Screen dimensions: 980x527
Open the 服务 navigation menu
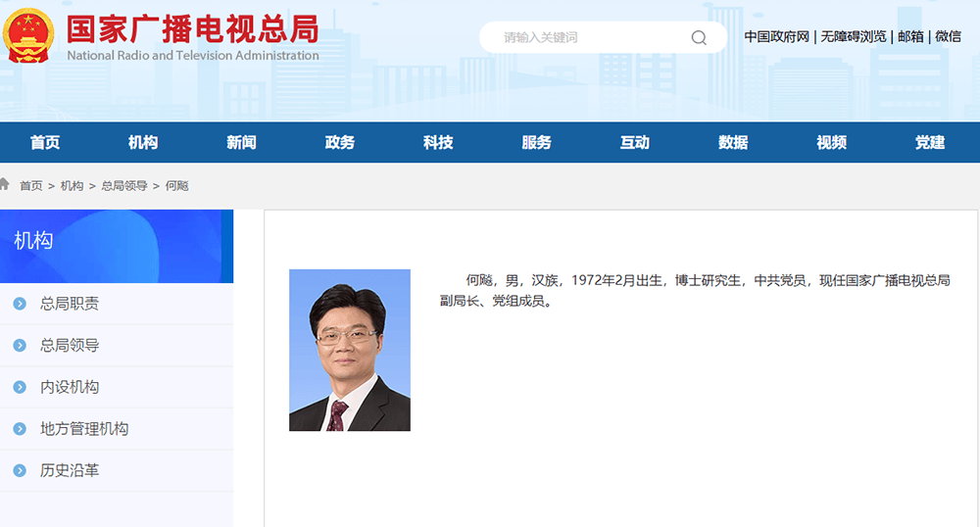point(536,142)
